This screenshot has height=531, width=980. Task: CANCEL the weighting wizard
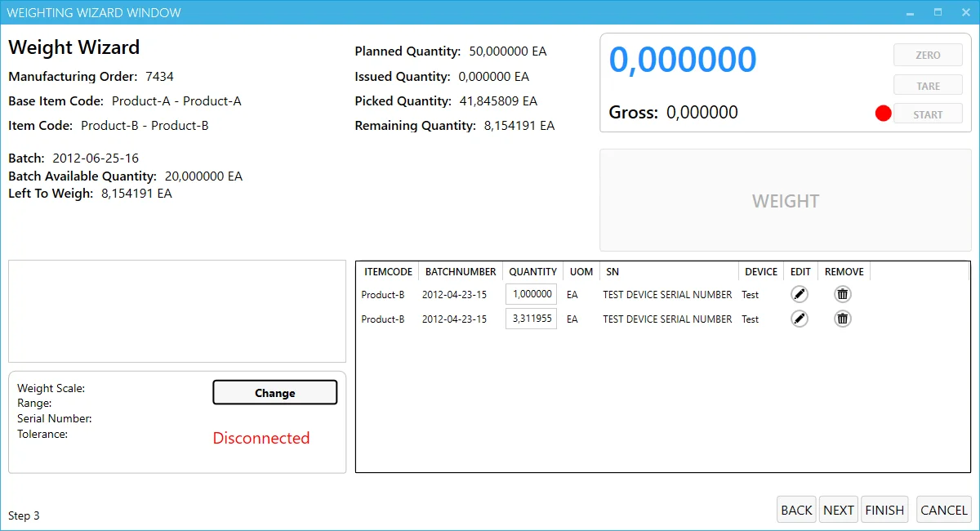click(x=943, y=510)
